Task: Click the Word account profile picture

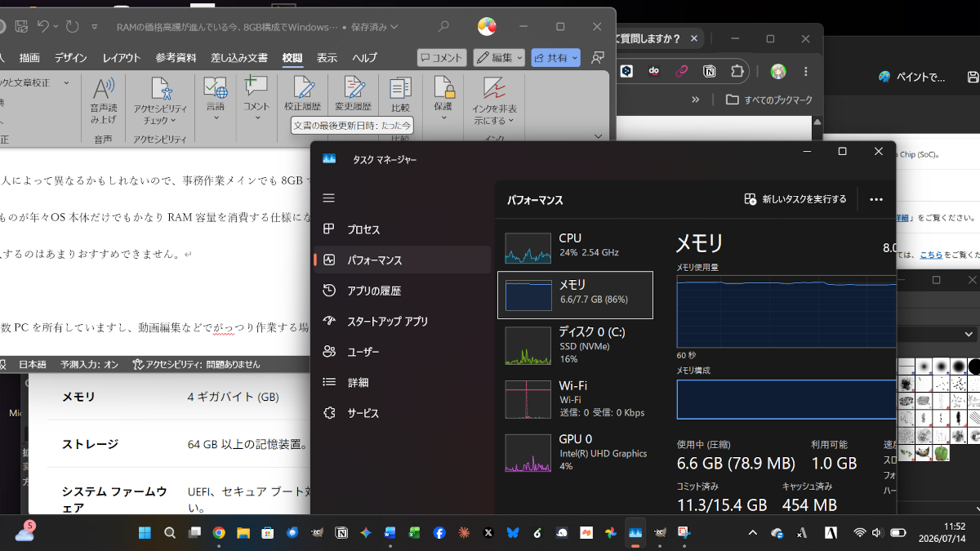Action: (x=487, y=27)
